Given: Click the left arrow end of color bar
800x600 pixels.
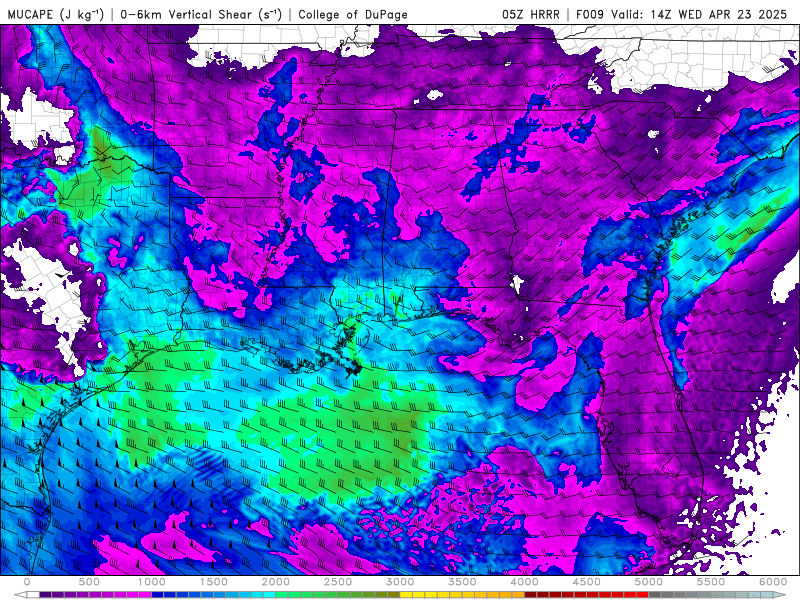Looking at the screenshot, I should [19, 595].
